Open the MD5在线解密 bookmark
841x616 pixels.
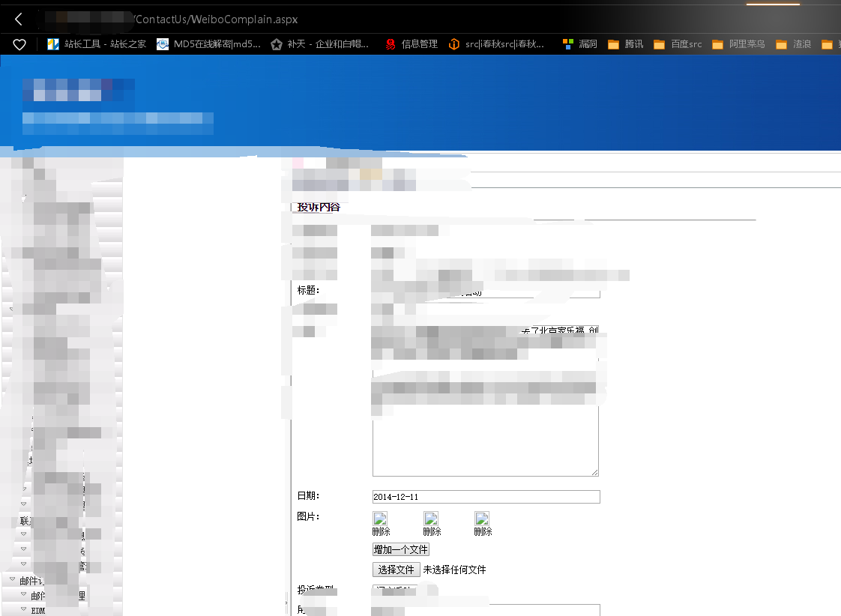(x=209, y=44)
